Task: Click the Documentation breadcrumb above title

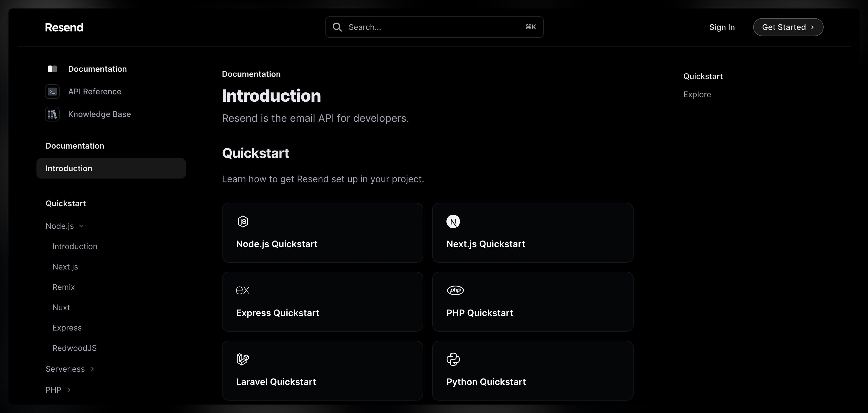Action: tap(251, 74)
